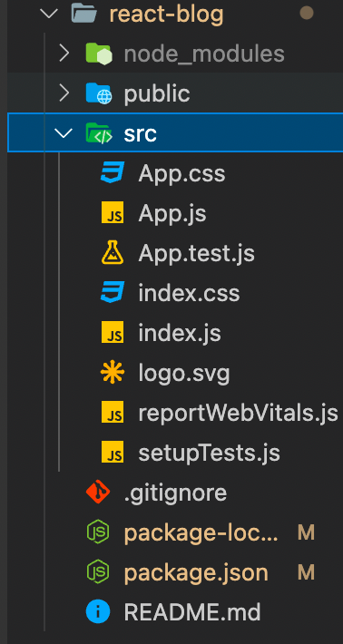
Task: Click the JS icon next to App.js
Action: tap(113, 213)
